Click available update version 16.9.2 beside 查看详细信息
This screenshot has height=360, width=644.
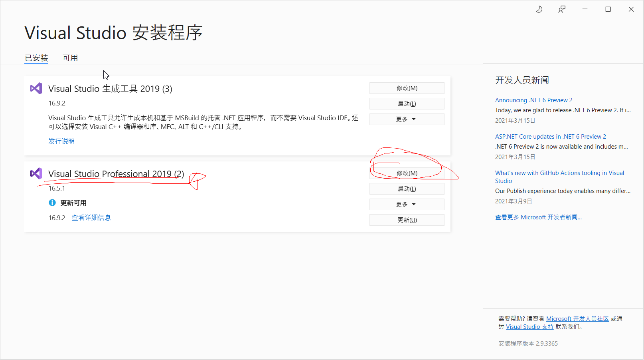coord(57,217)
